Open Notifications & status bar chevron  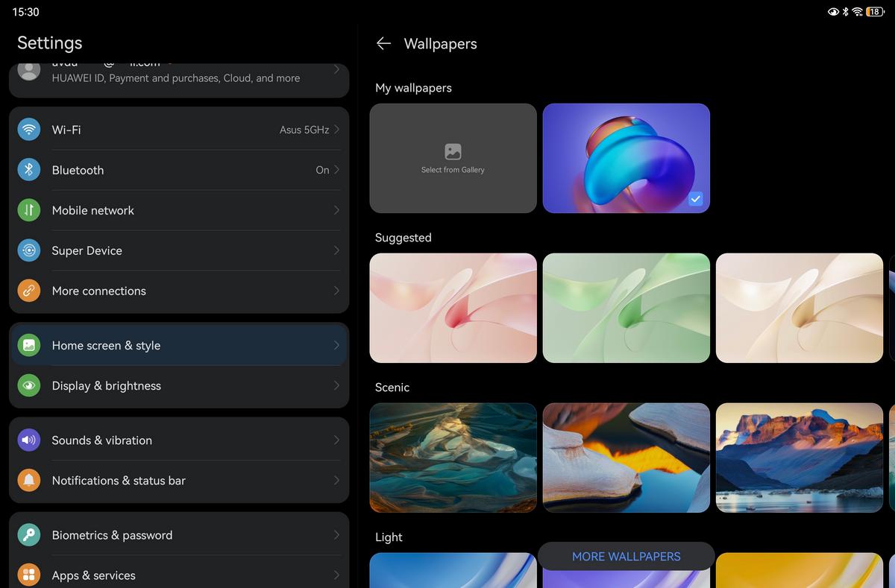click(336, 480)
